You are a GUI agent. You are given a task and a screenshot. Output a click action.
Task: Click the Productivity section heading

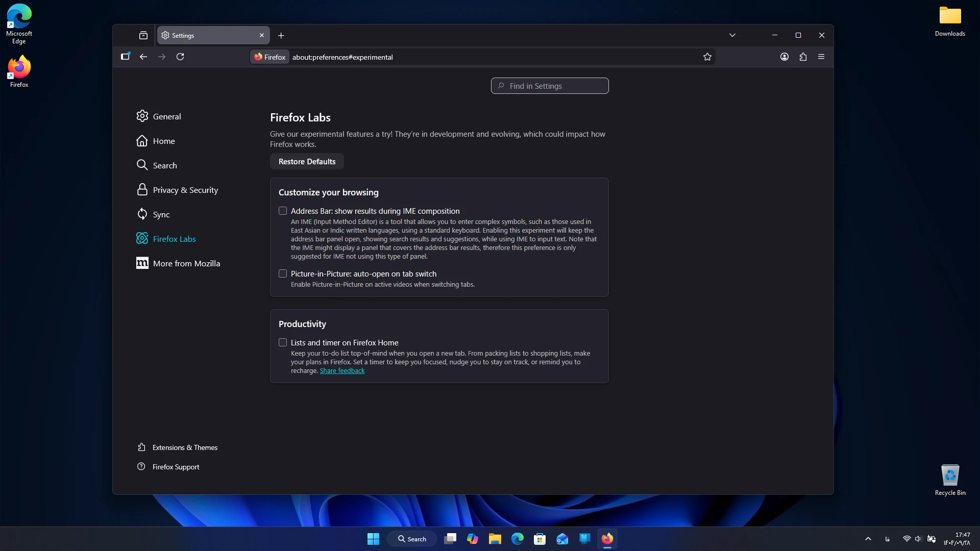click(302, 324)
